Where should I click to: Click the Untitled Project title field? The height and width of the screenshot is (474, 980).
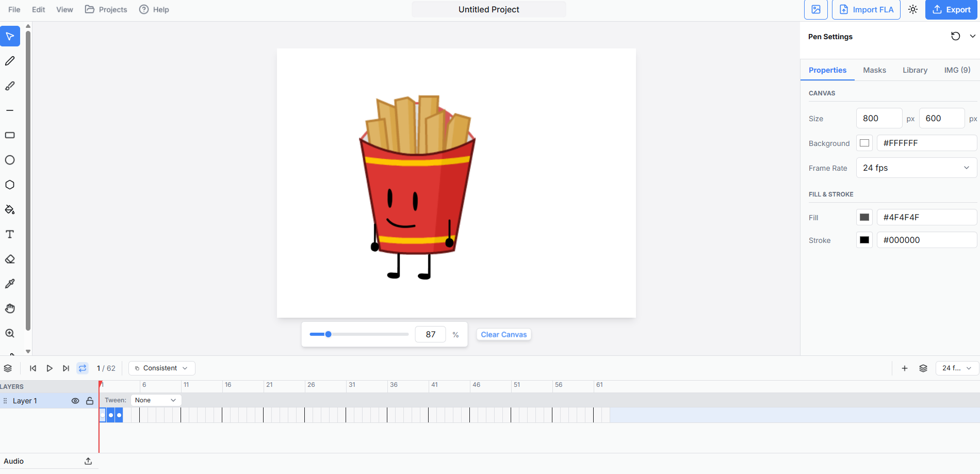pos(489,9)
